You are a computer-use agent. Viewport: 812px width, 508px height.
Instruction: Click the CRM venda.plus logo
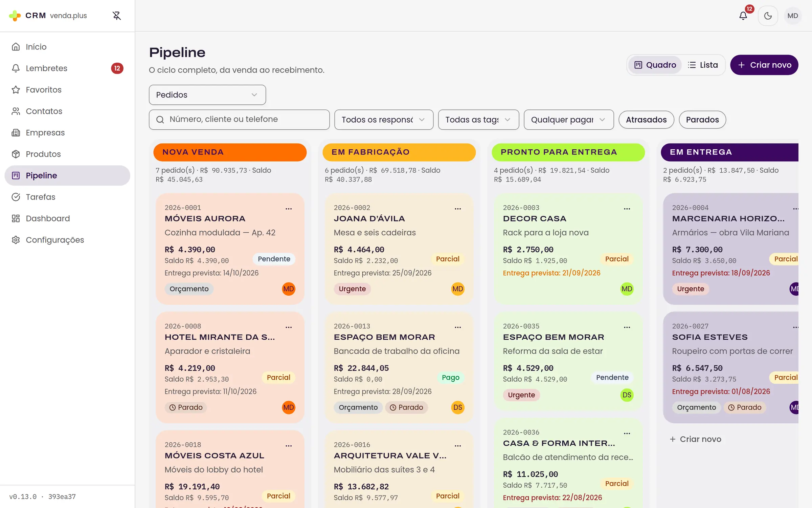[48, 16]
